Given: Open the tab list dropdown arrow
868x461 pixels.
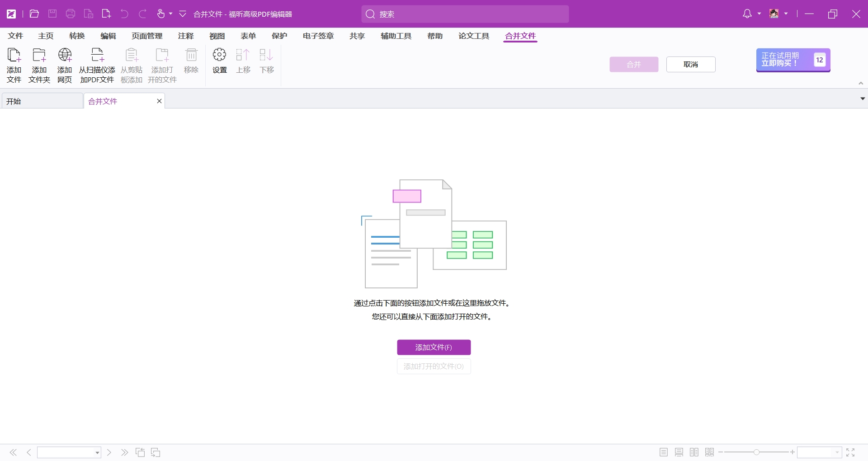Looking at the screenshot, I should point(863,99).
